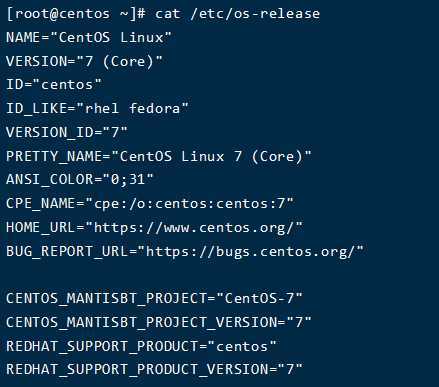The height and width of the screenshot is (387, 439).
Task: Click the ID="centos" line
Action: [54, 85]
